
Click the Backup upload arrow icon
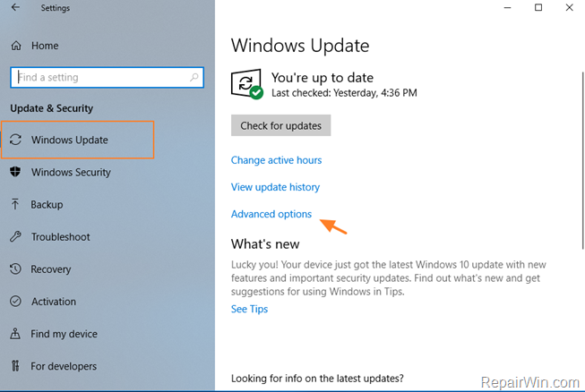click(x=15, y=204)
